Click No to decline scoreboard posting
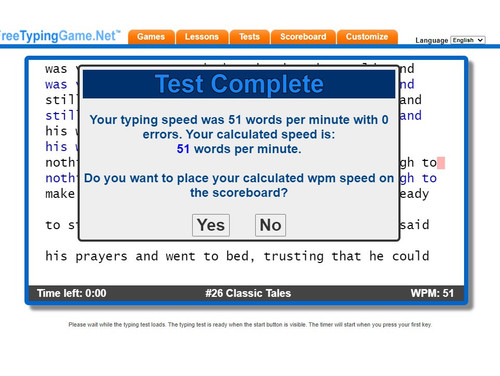 [x=270, y=225]
